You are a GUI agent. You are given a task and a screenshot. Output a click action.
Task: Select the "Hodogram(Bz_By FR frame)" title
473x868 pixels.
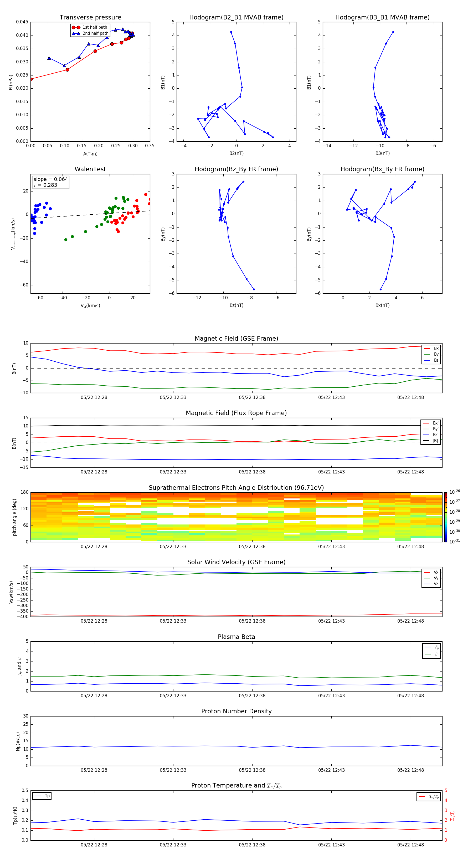pyautogui.click(x=236, y=169)
